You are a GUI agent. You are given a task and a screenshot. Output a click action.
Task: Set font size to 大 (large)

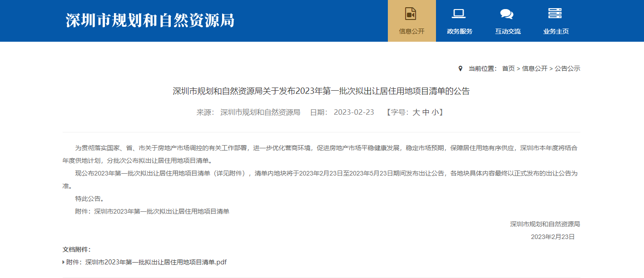[416, 112]
